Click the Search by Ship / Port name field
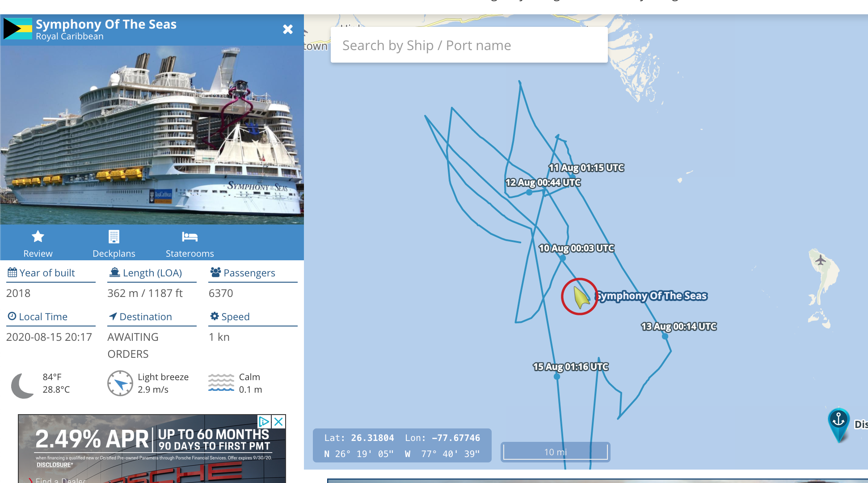This screenshot has width=868, height=483. [x=469, y=45]
